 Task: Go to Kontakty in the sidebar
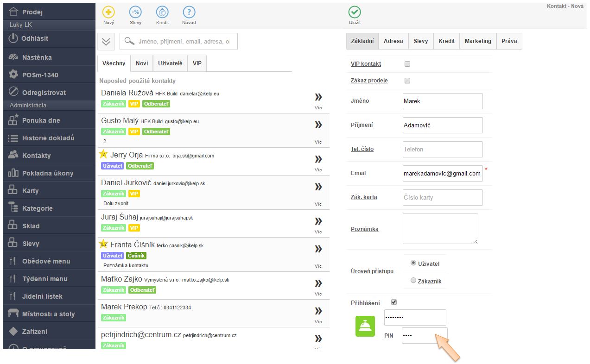coord(36,156)
